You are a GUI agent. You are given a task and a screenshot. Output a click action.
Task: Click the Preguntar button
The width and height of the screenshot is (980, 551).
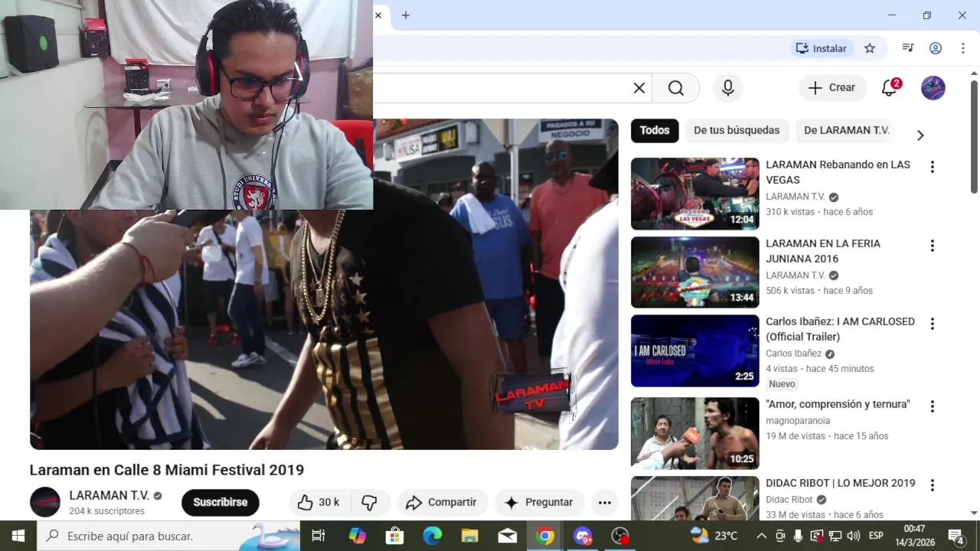[x=539, y=502]
